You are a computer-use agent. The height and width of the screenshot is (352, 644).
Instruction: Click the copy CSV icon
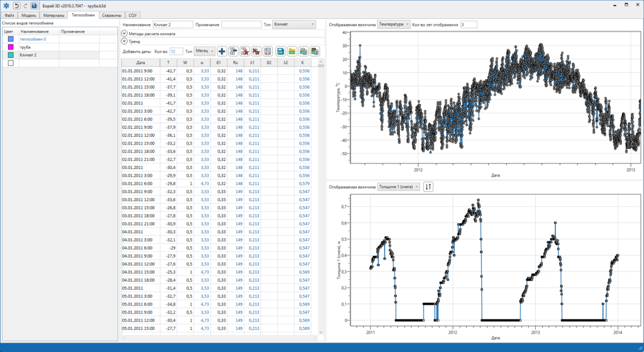304,52
